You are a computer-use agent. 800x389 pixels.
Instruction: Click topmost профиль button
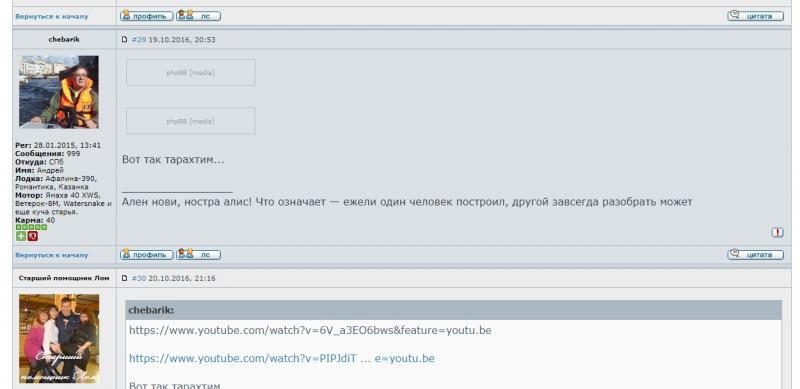[146, 15]
